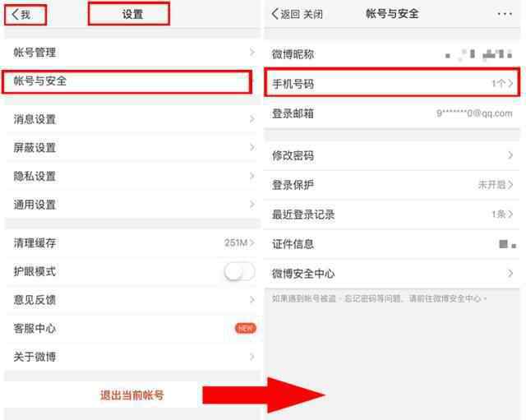This screenshot has height=420, width=526.
Task: Click the 帐号与安全 page title
Action: 392,14
